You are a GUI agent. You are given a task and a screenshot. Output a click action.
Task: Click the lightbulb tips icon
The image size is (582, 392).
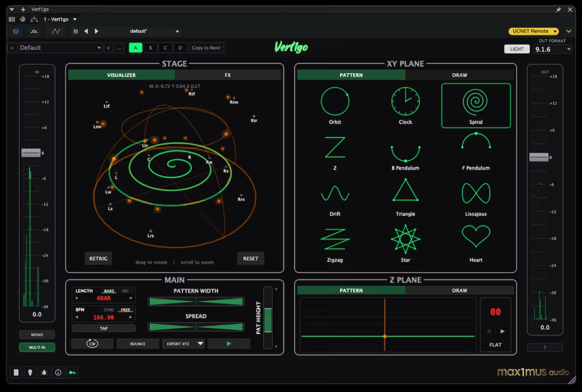(x=30, y=373)
